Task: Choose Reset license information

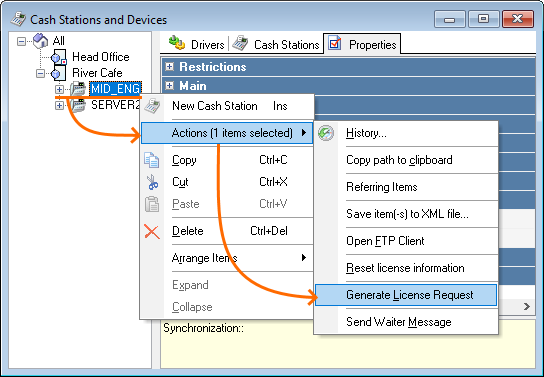Action: (x=406, y=268)
